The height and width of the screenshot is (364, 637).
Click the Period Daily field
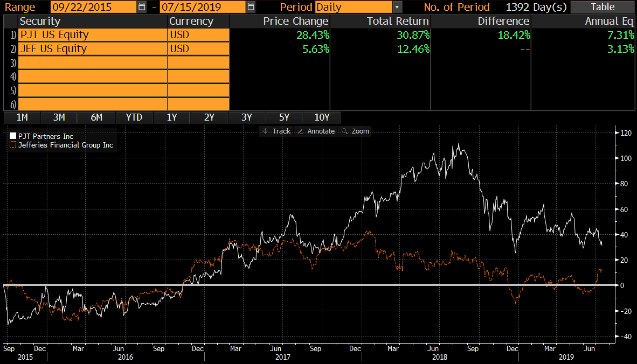point(354,7)
